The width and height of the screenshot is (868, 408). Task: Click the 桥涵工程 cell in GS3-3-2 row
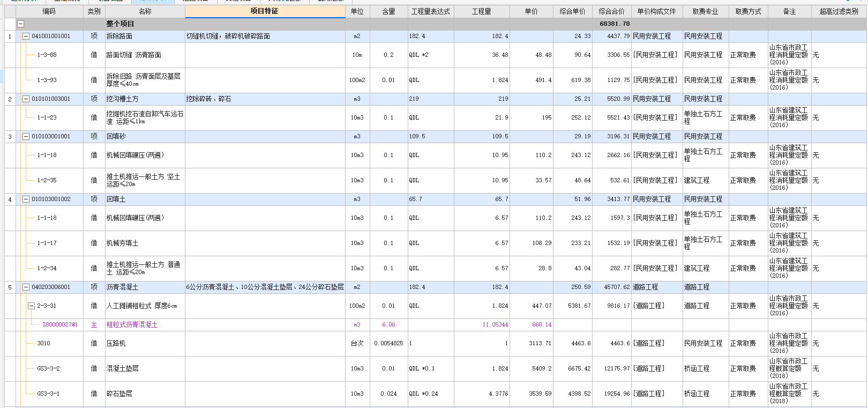coord(706,368)
